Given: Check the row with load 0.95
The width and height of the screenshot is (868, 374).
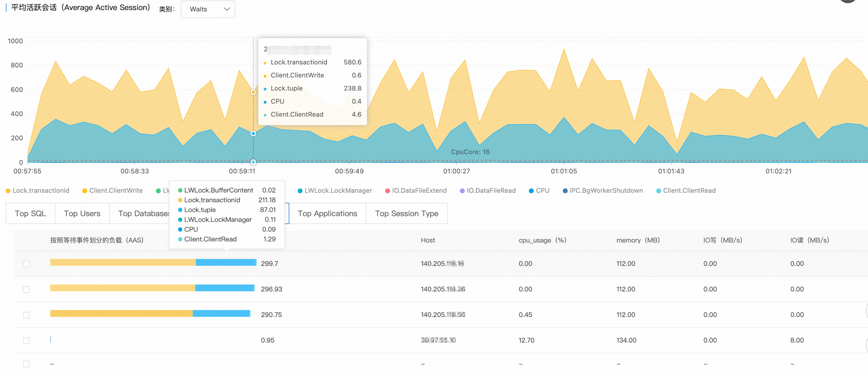Looking at the screenshot, I should point(26,341).
